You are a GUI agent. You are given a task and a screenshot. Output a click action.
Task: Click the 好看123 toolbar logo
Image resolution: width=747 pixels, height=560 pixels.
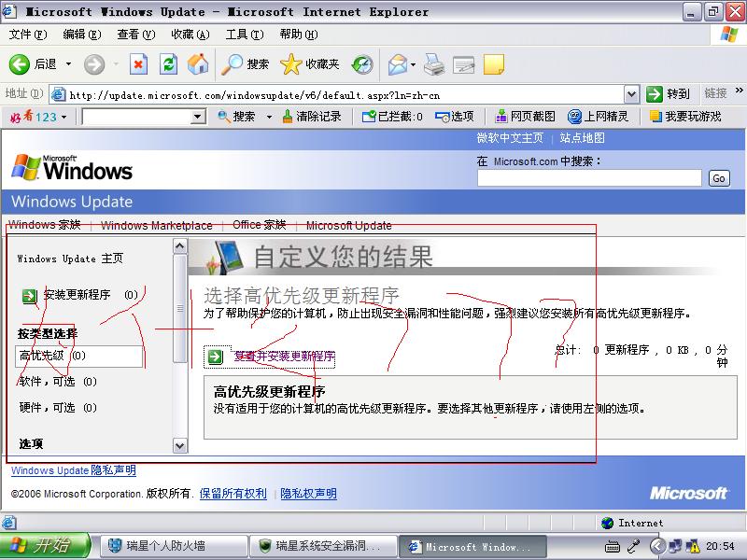[x=34, y=116]
